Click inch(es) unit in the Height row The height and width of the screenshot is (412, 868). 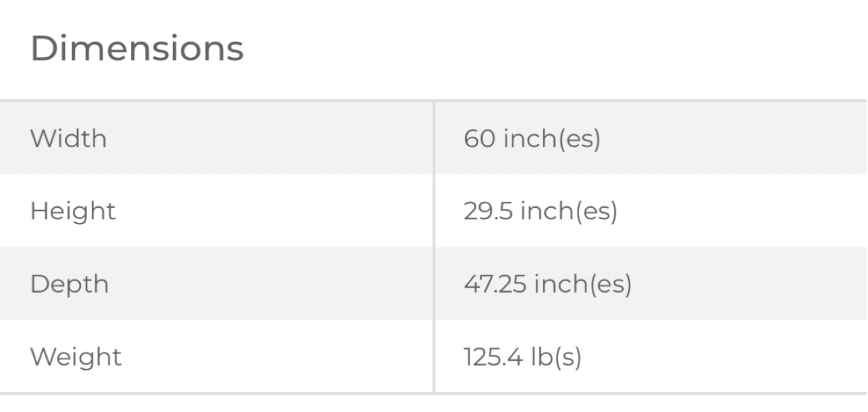point(568,212)
